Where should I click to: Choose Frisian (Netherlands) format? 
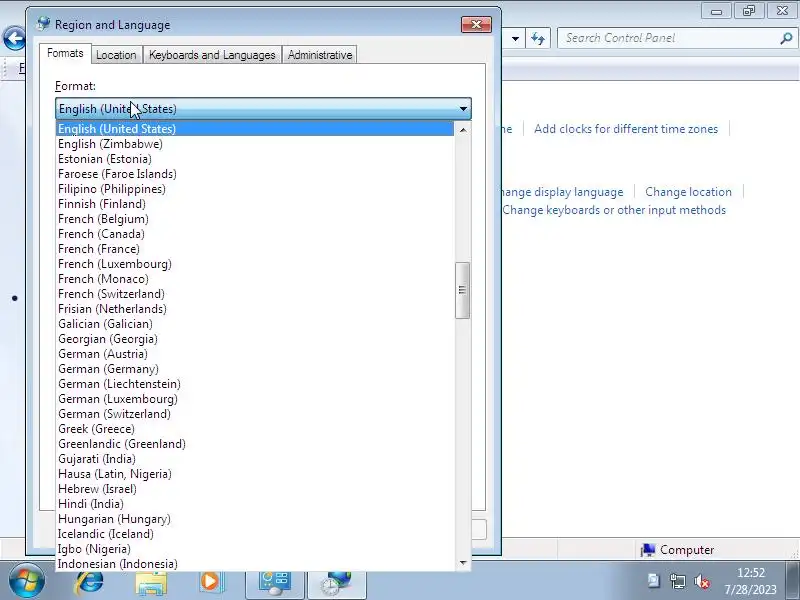pyautogui.click(x=254, y=309)
